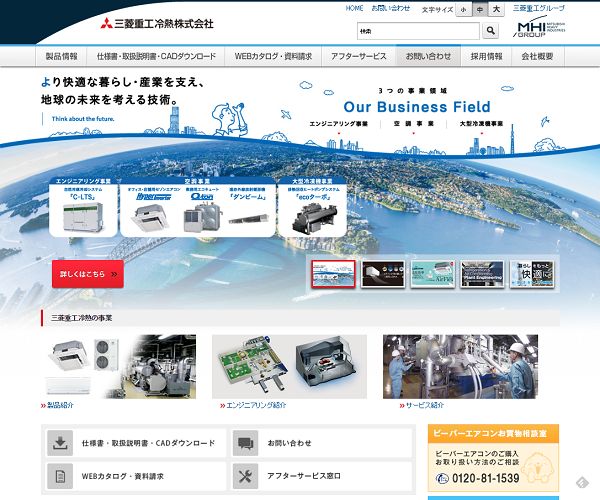Viewport: 600px width, 500px height.
Task: Open お問い合わせ in main navigation
Action: tap(428, 56)
